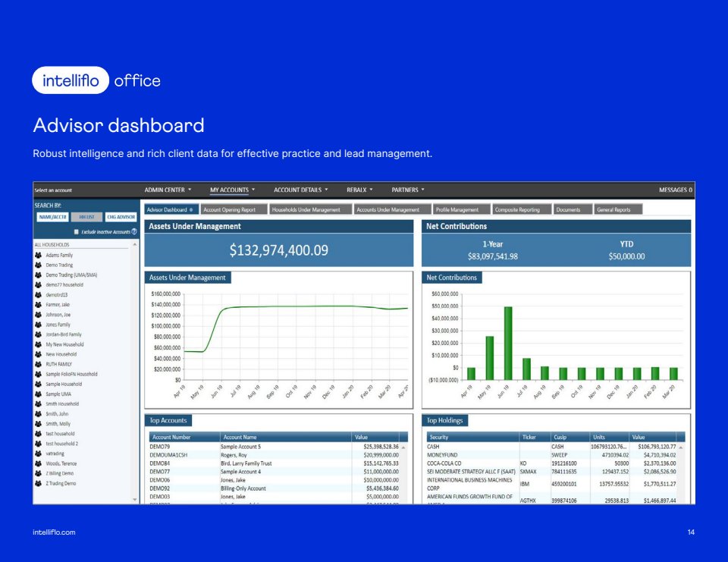
Task: Click the Jones Family group icon
Action: (x=38, y=325)
